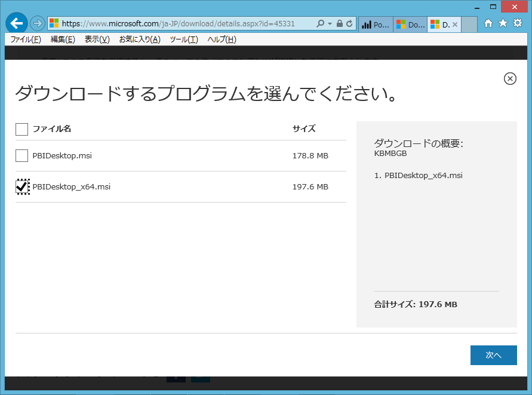Refresh the page with reload icon
The height and width of the screenshot is (395, 532).
pos(349,23)
